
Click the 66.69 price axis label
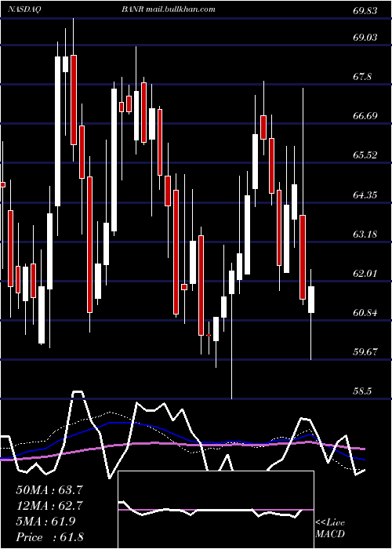(x=365, y=115)
